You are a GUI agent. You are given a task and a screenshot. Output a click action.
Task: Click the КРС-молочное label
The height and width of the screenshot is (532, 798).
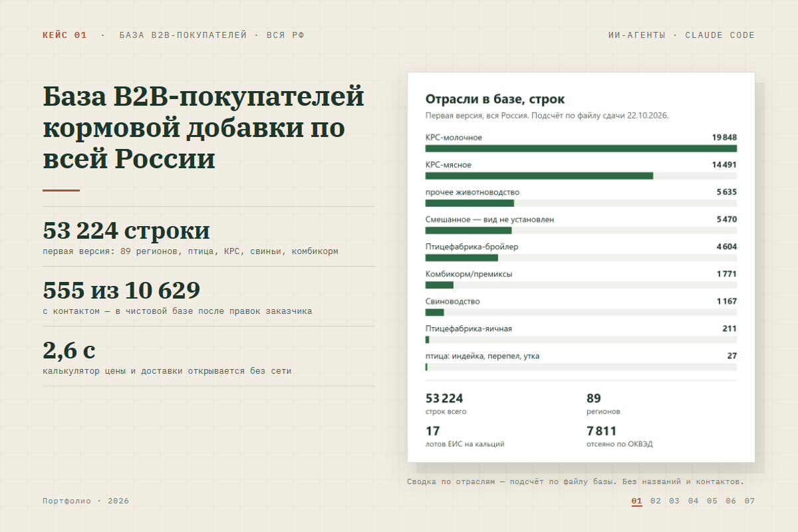pos(454,138)
